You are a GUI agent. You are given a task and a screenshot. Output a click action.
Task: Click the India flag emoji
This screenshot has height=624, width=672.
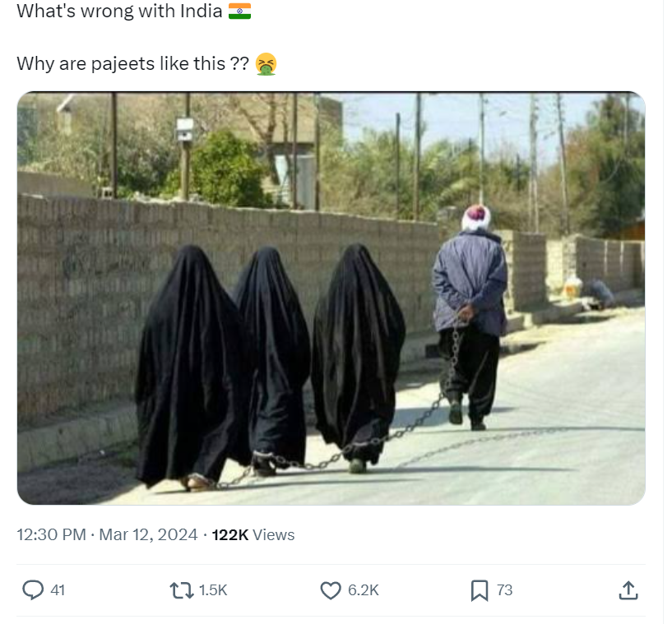pos(239,12)
